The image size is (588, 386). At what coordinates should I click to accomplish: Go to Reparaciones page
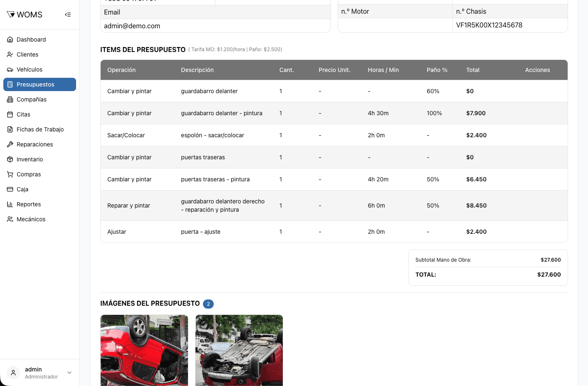click(40, 144)
